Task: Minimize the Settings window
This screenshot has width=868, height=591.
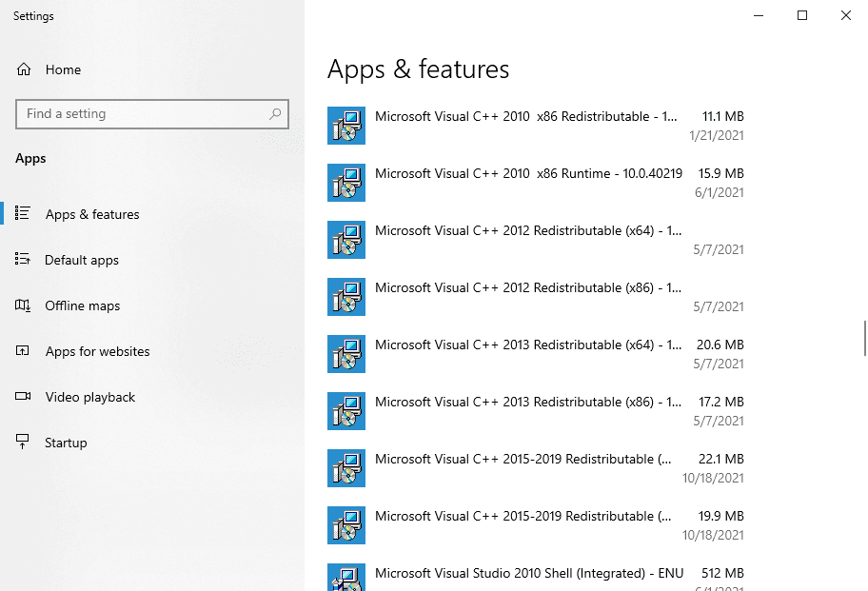Action: [x=759, y=15]
